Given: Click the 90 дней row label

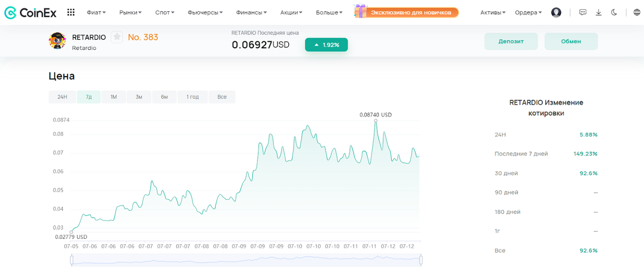Looking at the screenshot, I should 506,193.
